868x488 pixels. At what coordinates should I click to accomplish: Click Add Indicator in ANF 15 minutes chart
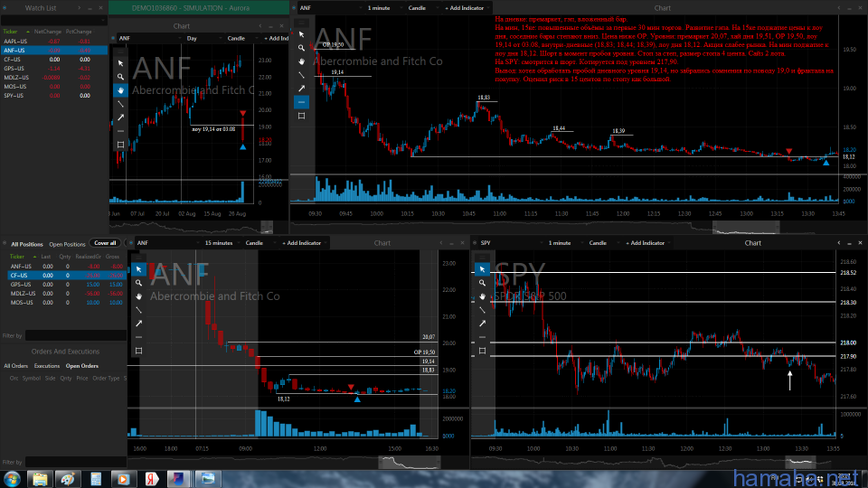[x=302, y=243]
